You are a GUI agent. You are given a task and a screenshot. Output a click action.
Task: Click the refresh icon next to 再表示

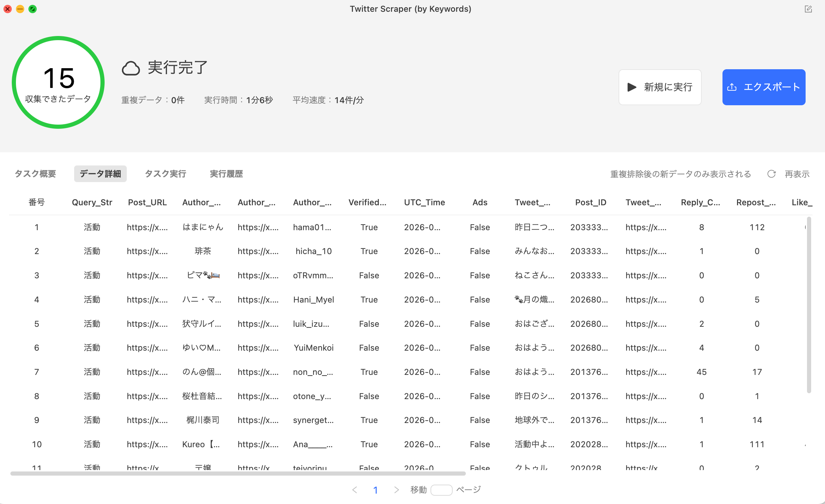pyautogui.click(x=771, y=174)
